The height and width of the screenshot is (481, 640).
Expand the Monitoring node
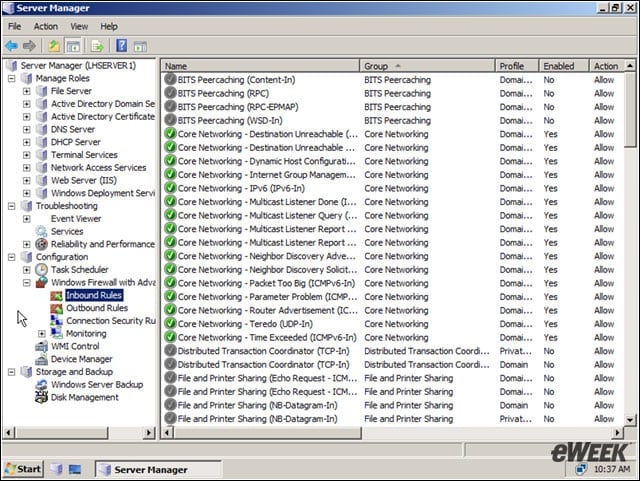[x=42, y=334]
